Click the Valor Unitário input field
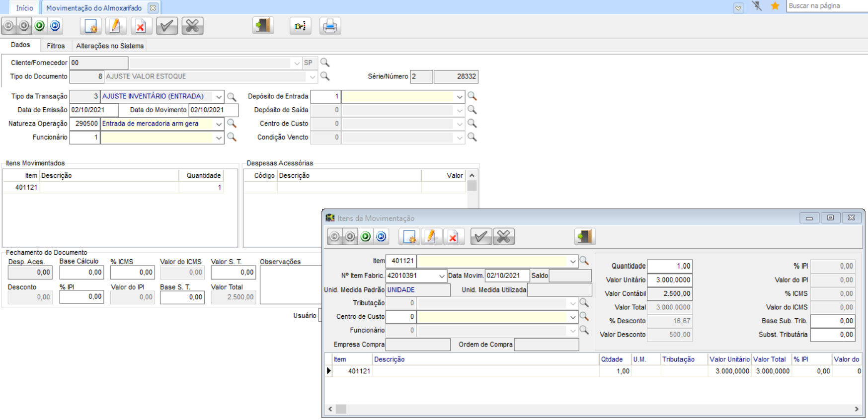868x420 pixels. point(670,280)
